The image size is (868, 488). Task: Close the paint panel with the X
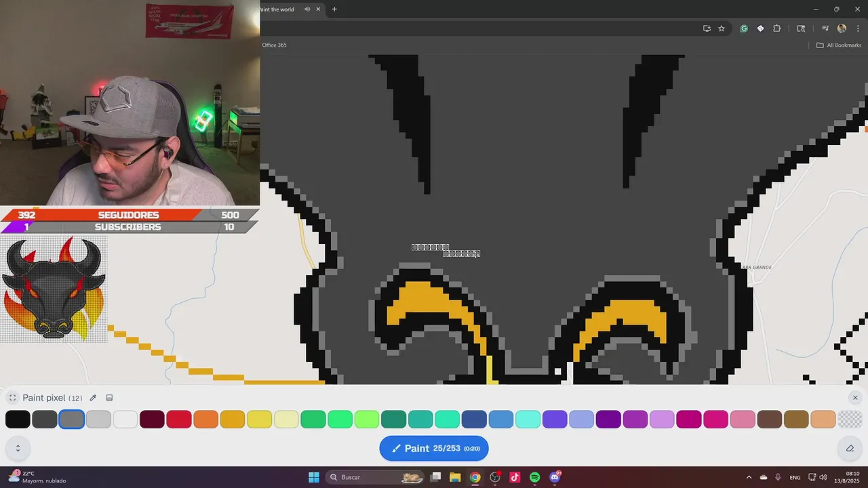855,398
